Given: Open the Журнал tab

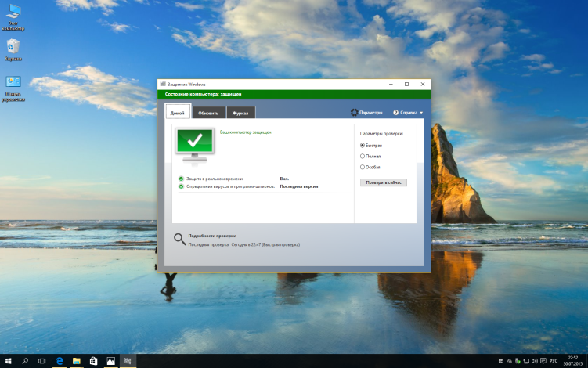Looking at the screenshot, I should [x=240, y=112].
